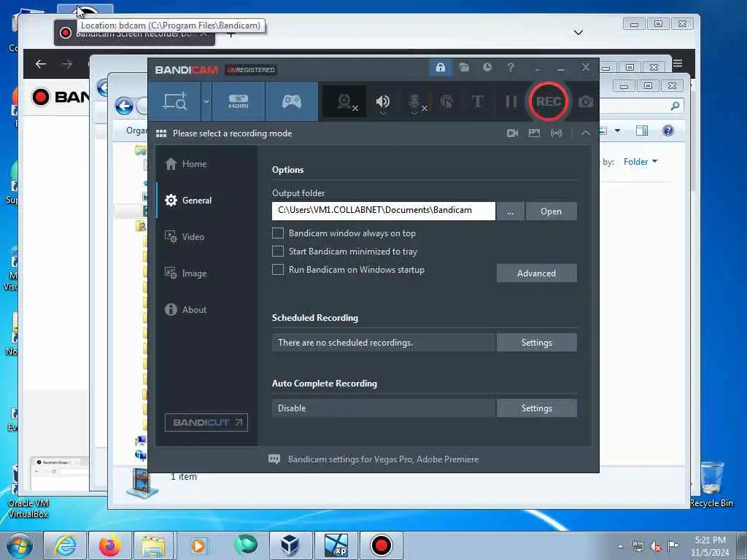Image resolution: width=747 pixels, height=560 pixels.
Task: Open the About tab
Action: tap(185, 309)
